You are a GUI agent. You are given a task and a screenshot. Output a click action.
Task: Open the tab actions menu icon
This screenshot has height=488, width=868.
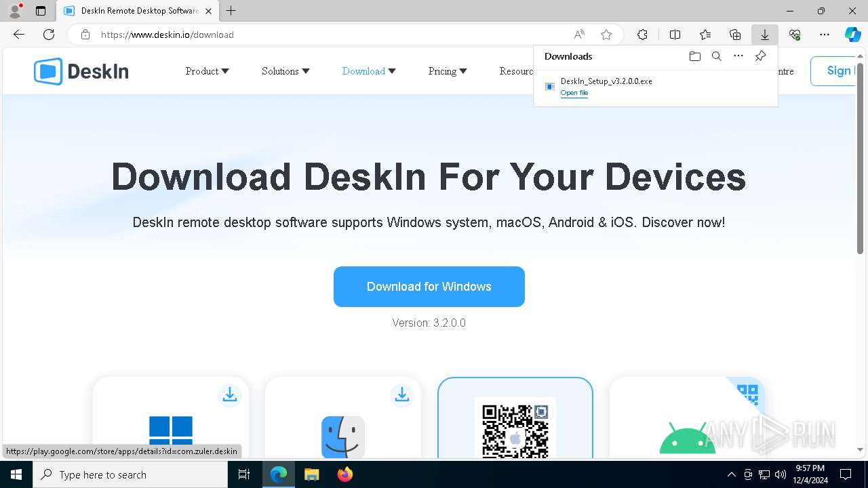pyautogui.click(x=41, y=11)
